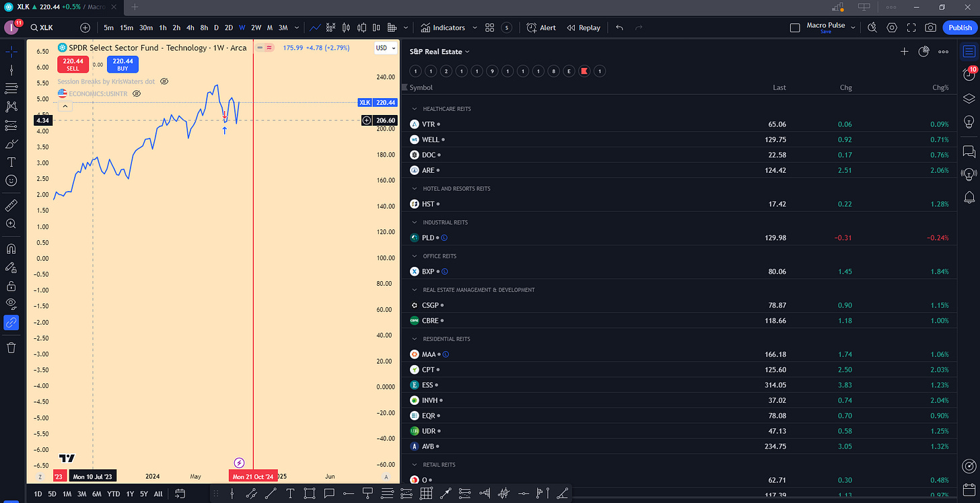The width and height of the screenshot is (980, 503).
Task: Select the WELL watchlist row
Action: [680, 140]
